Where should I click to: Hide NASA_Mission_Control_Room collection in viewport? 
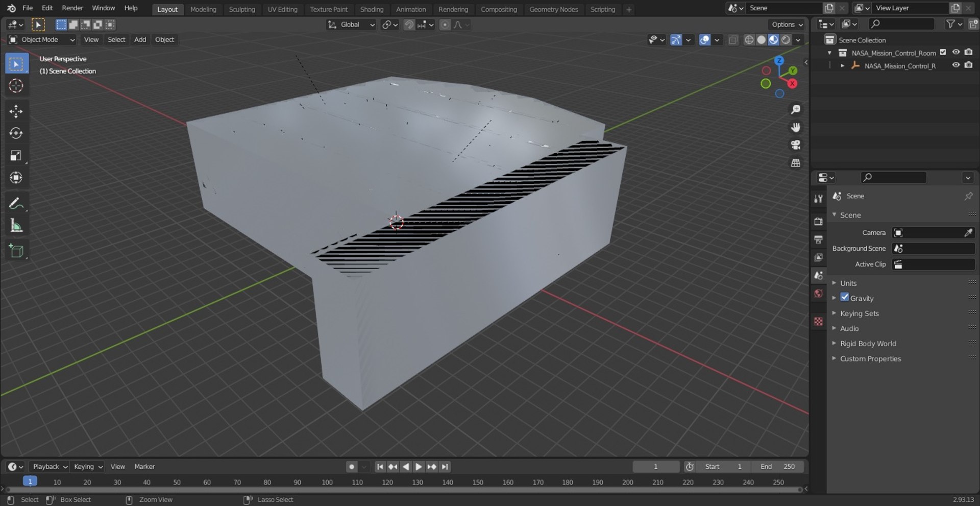tap(956, 52)
